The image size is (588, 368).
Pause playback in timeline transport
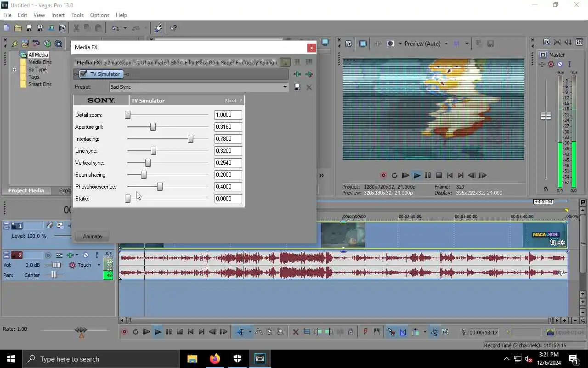pyautogui.click(x=169, y=332)
